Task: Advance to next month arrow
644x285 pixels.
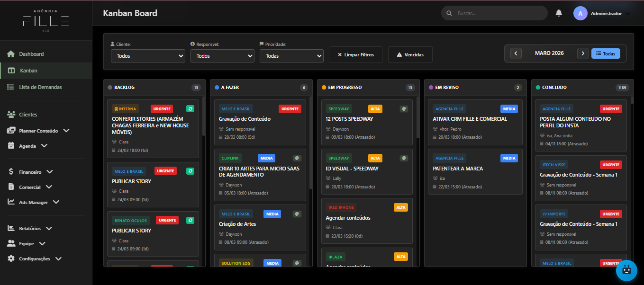Action: tap(583, 53)
